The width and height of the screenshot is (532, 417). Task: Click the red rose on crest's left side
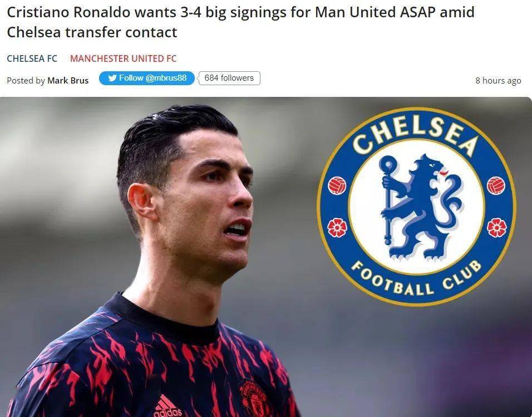coord(337,228)
